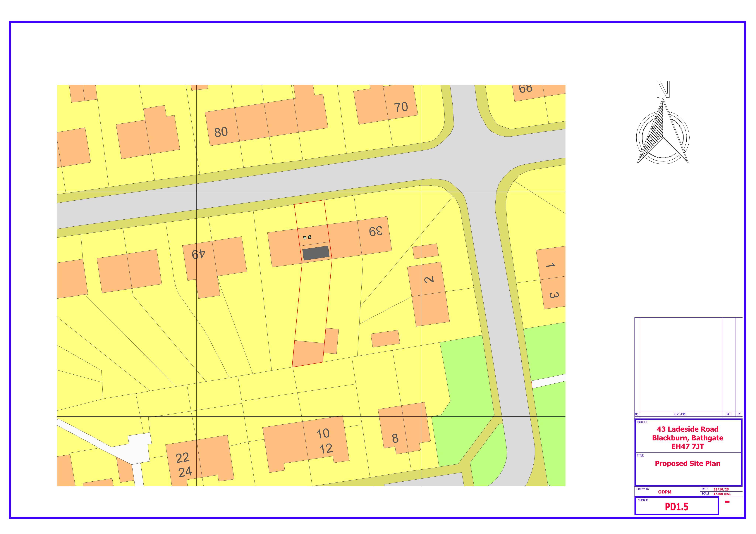Click house number "70" on the map
Image resolution: width=756 pixels, height=534 pixels.
tap(401, 107)
